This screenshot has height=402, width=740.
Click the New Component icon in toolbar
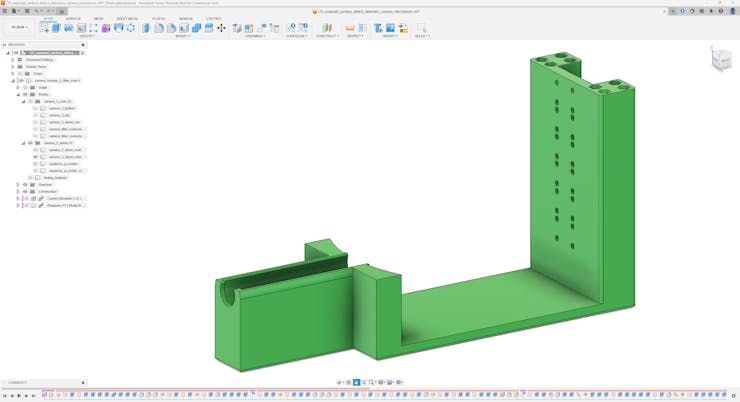[x=238, y=28]
